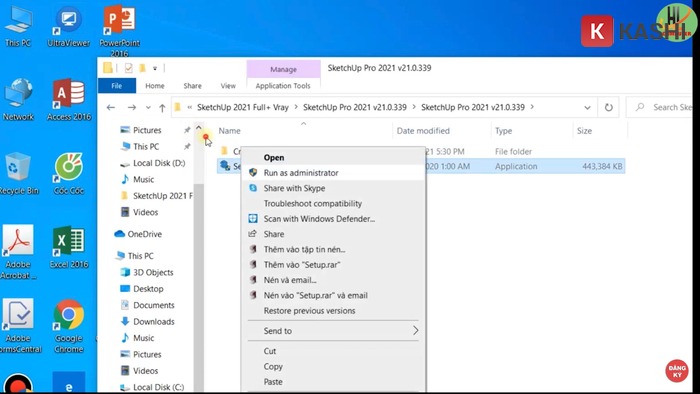The image size is (700, 394).
Task: Click the Search field in Explorer
Action: pyautogui.click(x=659, y=107)
